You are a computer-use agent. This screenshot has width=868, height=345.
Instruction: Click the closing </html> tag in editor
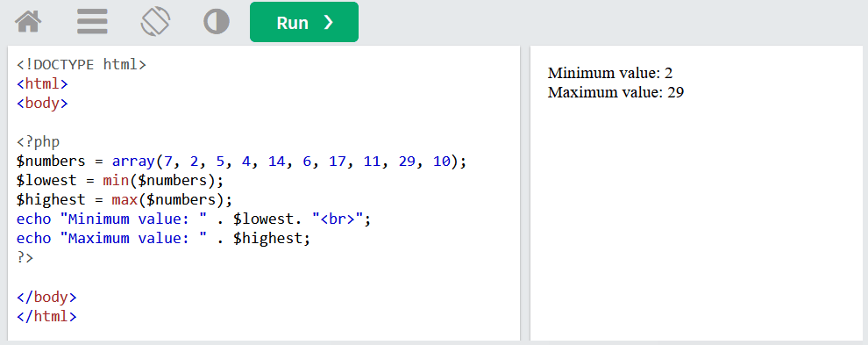tap(46, 316)
